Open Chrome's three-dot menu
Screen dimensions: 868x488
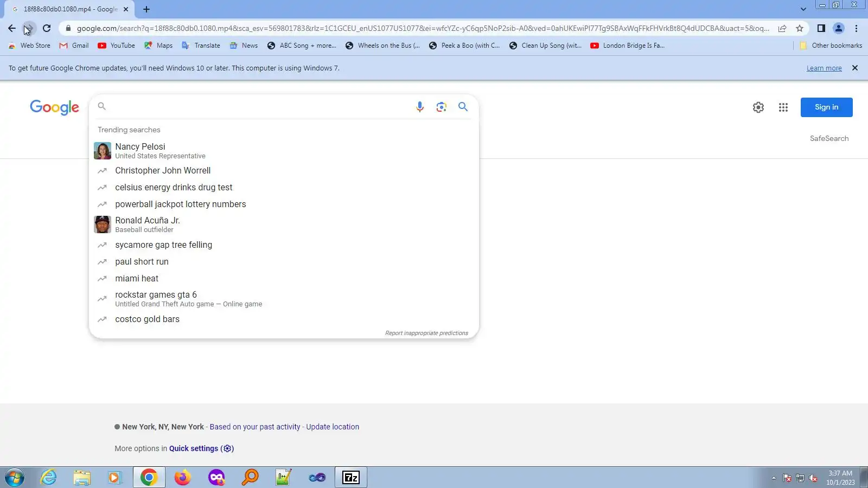coord(857,28)
